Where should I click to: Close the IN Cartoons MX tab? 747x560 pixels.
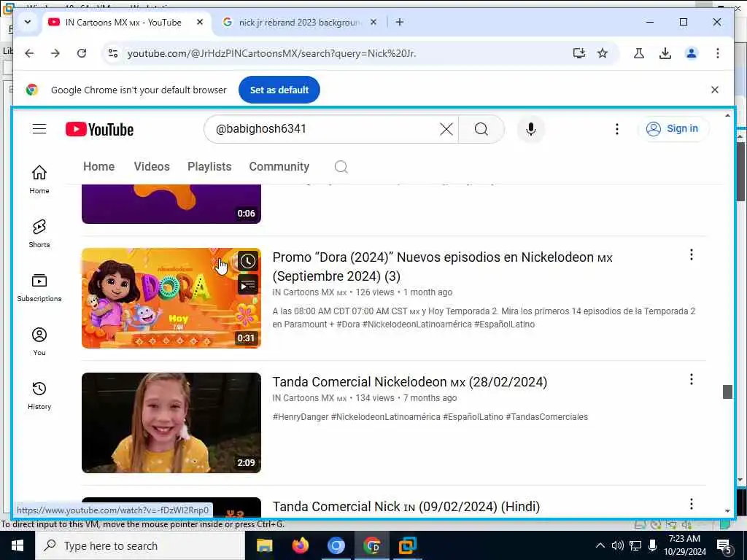[x=200, y=22]
